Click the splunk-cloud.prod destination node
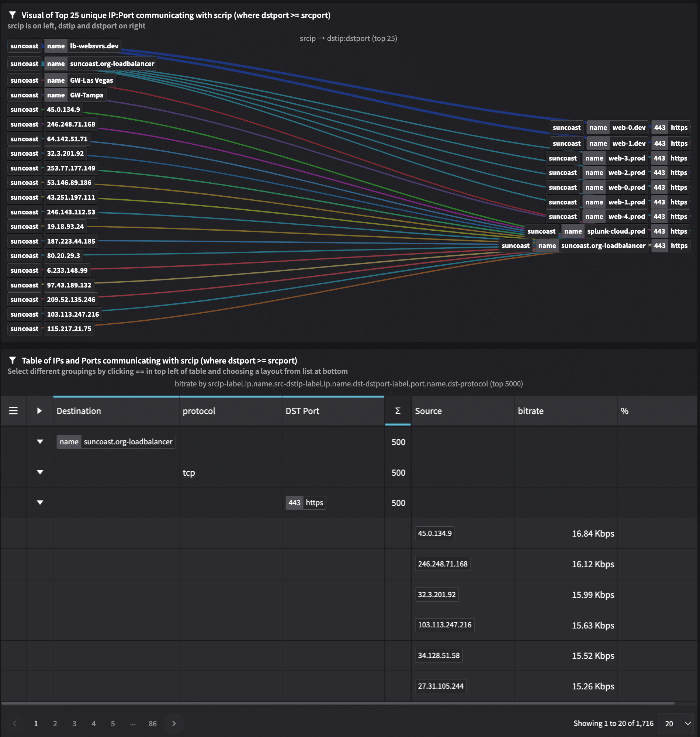700x737 pixels. 616,231
